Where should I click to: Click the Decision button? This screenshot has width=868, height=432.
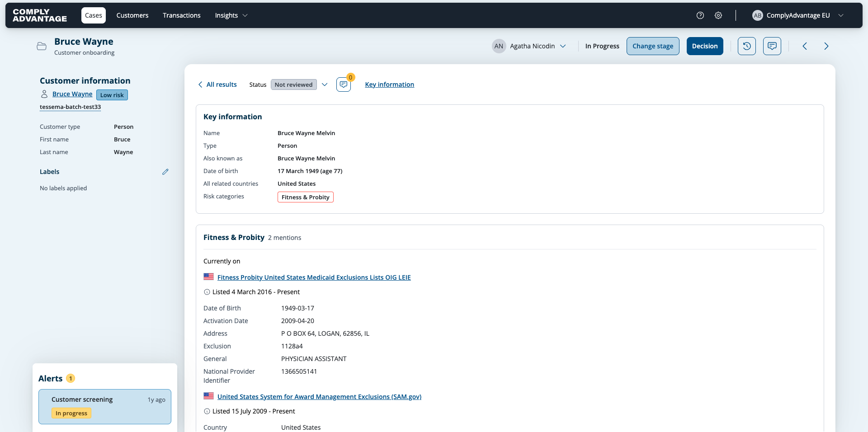click(705, 46)
